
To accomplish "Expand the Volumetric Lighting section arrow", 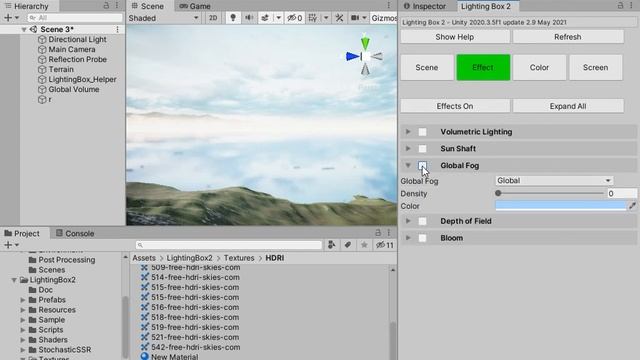I will tap(408, 132).
